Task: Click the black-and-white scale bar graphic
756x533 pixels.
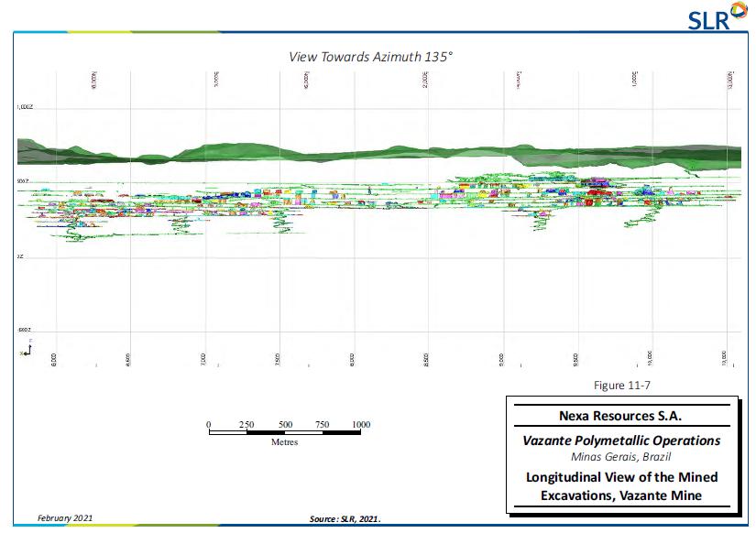Action: coord(285,432)
